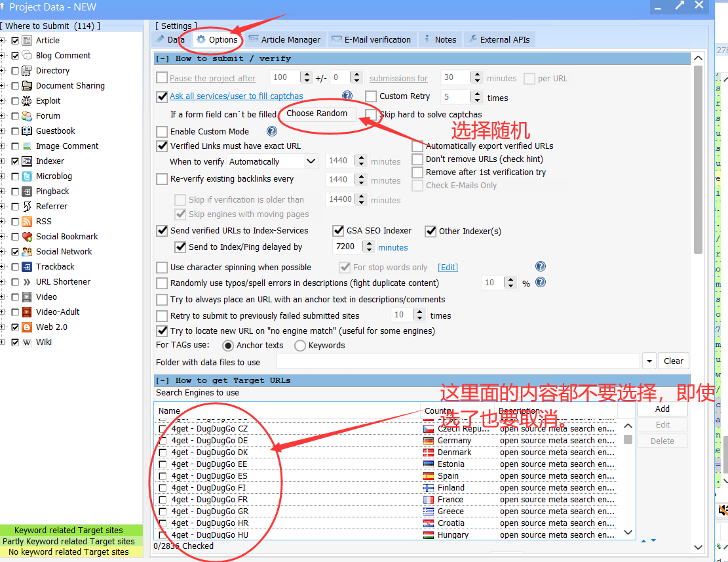The height and width of the screenshot is (562, 728).
Task: Select the Keywords radio button for TAGs
Action: point(300,346)
